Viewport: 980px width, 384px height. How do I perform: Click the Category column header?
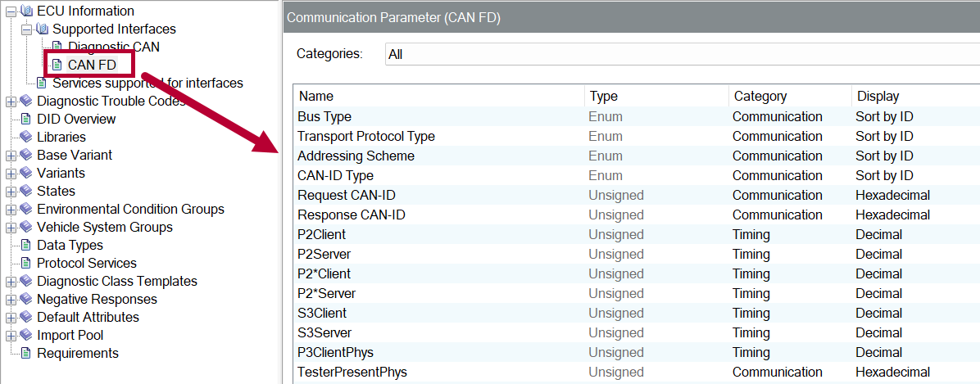[x=760, y=96]
